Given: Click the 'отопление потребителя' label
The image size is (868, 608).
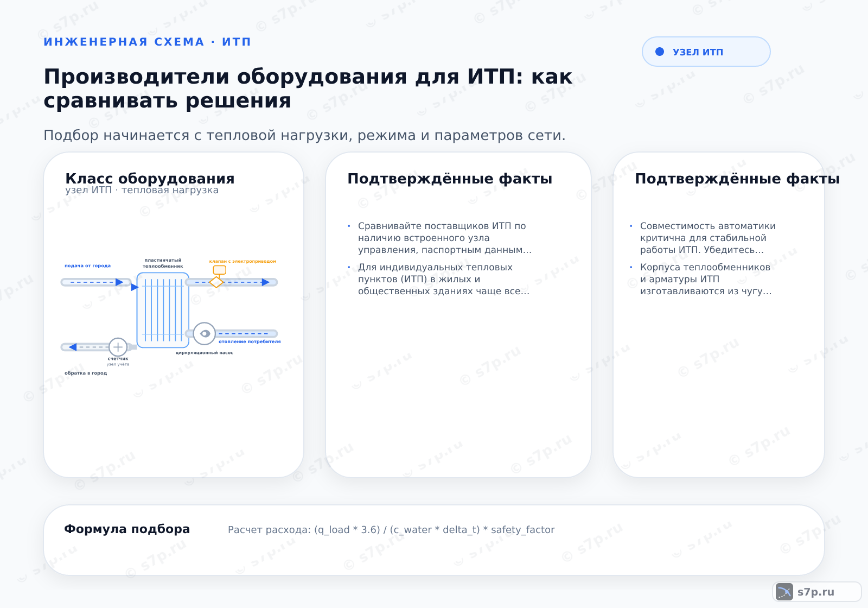Looking at the screenshot, I should click(x=250, y=341).
